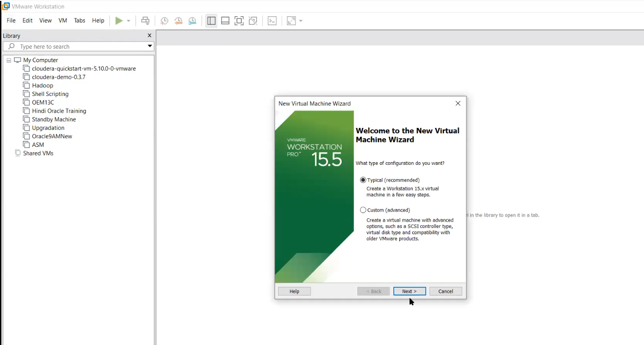Open the Library search filter dropdown

150,46
